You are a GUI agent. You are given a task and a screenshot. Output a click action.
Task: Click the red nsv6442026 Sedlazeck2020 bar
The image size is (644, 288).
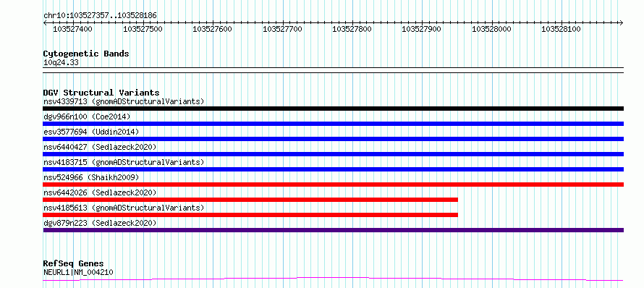250,200
